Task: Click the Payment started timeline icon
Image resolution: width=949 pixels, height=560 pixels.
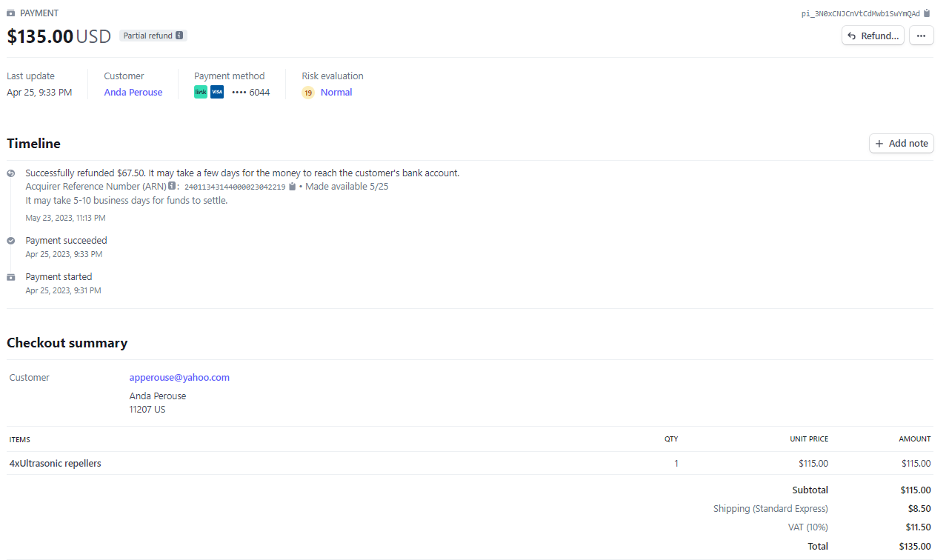Action: [x=10, y=277]
